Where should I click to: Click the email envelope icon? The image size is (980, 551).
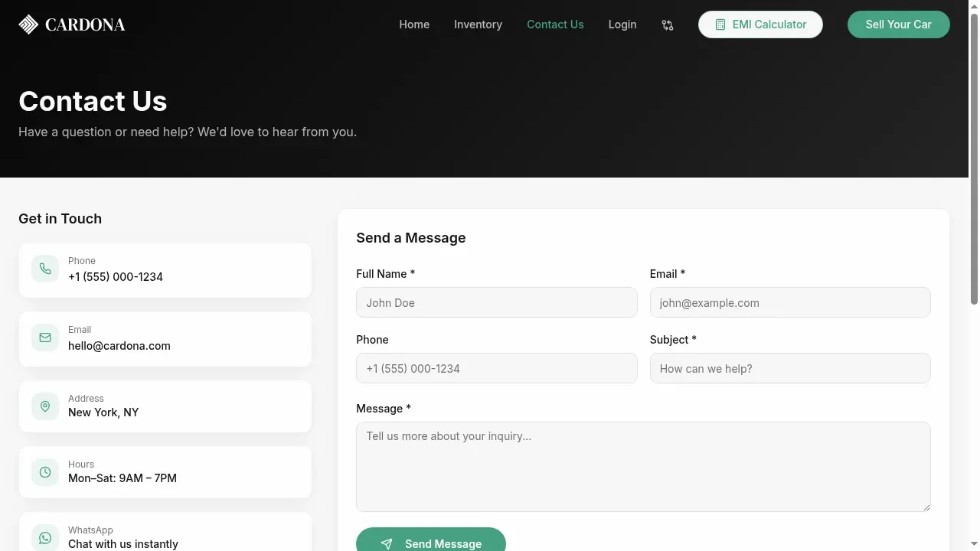click(45, 337)
